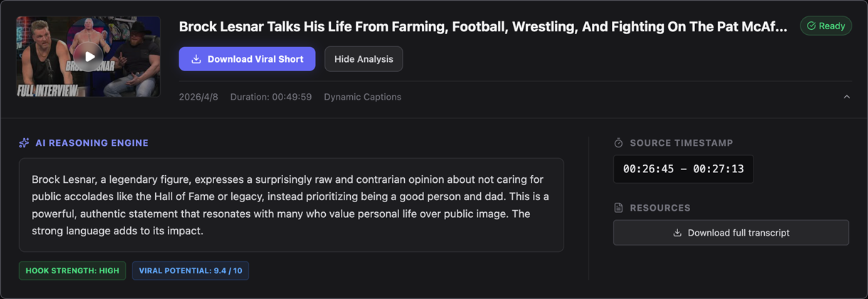The height and width of the screenshot is (299, 868).
Task: Click the AI Reasoning Engine heading
Action: coord(92,143)
